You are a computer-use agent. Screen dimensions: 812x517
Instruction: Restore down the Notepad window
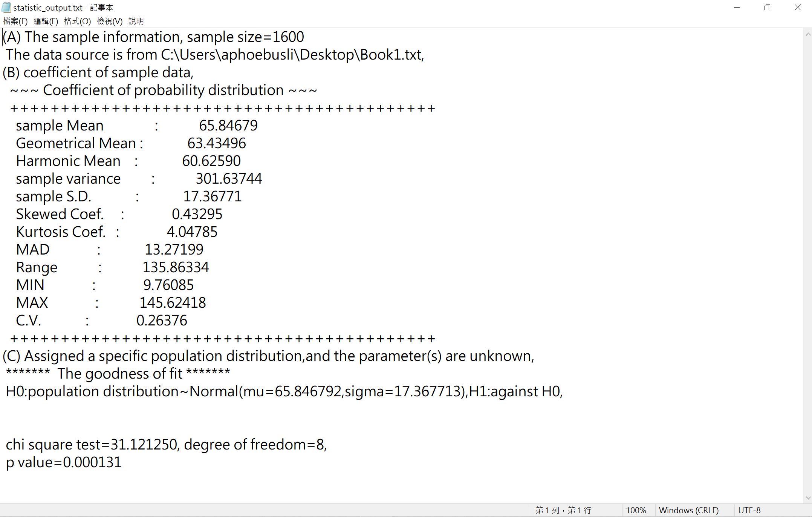[x=767, y=8]
